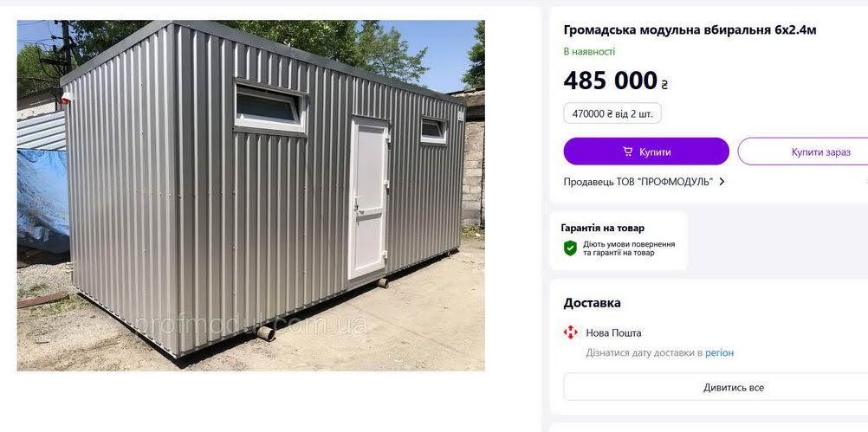The width and height of the screenshot is (868, 432).
Task: Click the cart icon in Купити button
Action: [628, 152]
